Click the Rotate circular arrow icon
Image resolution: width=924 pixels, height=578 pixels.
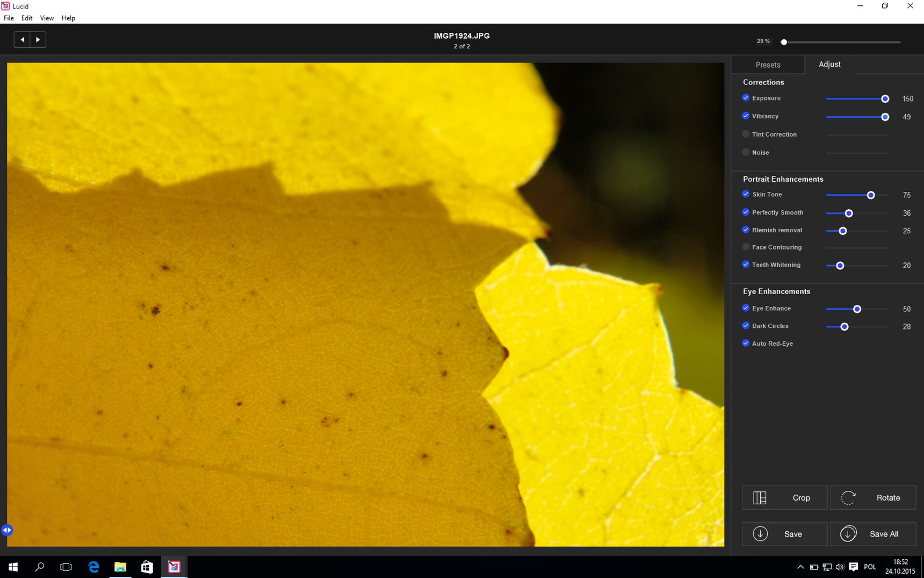(x=848, y=498)
